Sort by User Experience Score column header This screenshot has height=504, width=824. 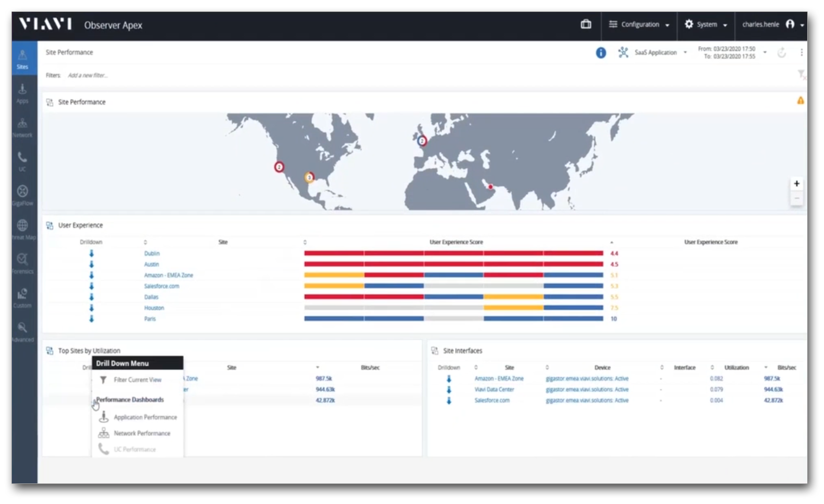pos(456,242)
